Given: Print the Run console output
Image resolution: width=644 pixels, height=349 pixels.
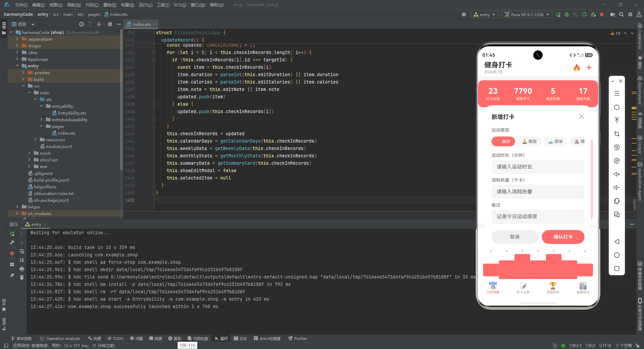Looking at the screenshot, I should tap(22, 269).
